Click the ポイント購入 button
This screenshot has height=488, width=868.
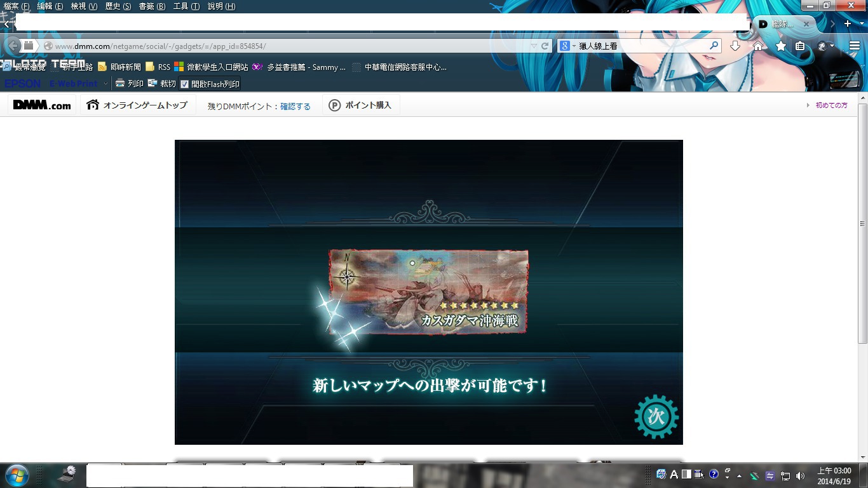[361, 105]
